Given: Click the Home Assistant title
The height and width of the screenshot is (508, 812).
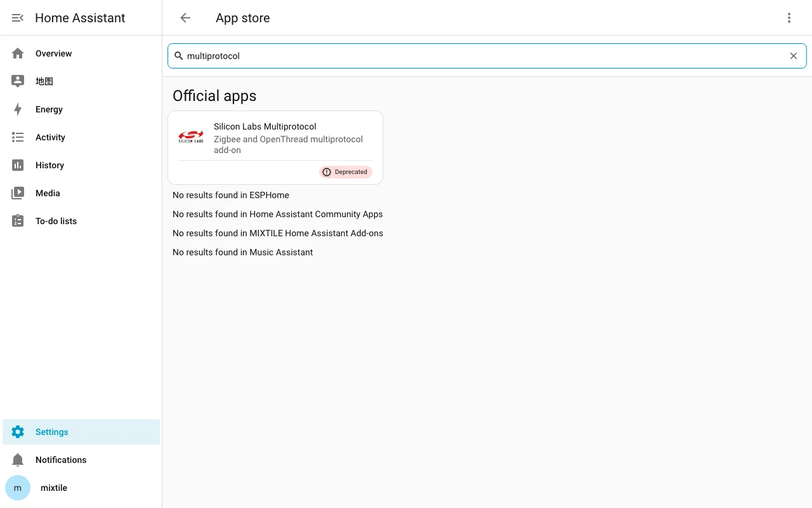Looking at the screenshot, I should pos(80,18).
